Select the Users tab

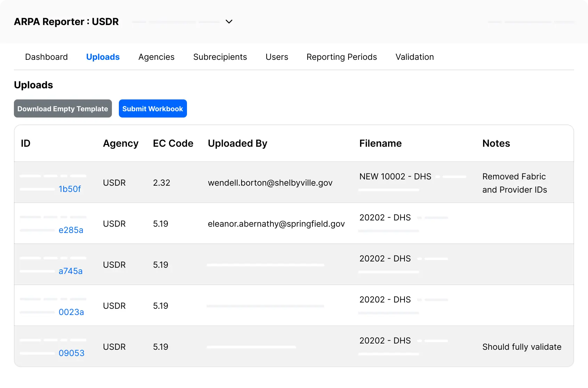[277, 57]
